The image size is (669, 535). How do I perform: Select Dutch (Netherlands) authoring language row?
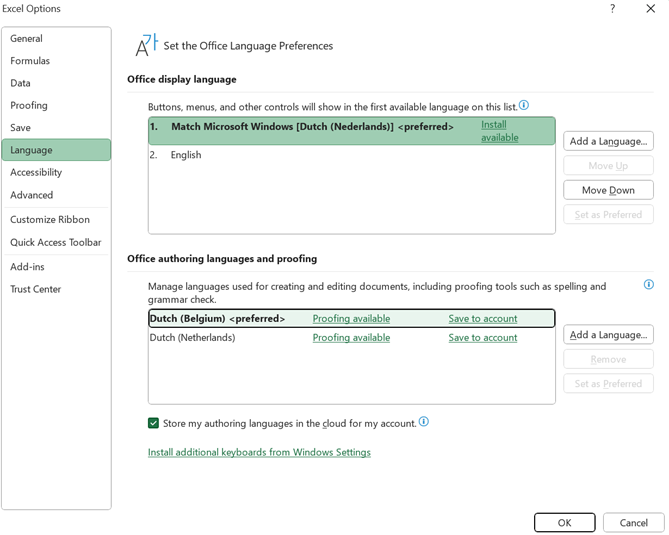tap(352, 337)
